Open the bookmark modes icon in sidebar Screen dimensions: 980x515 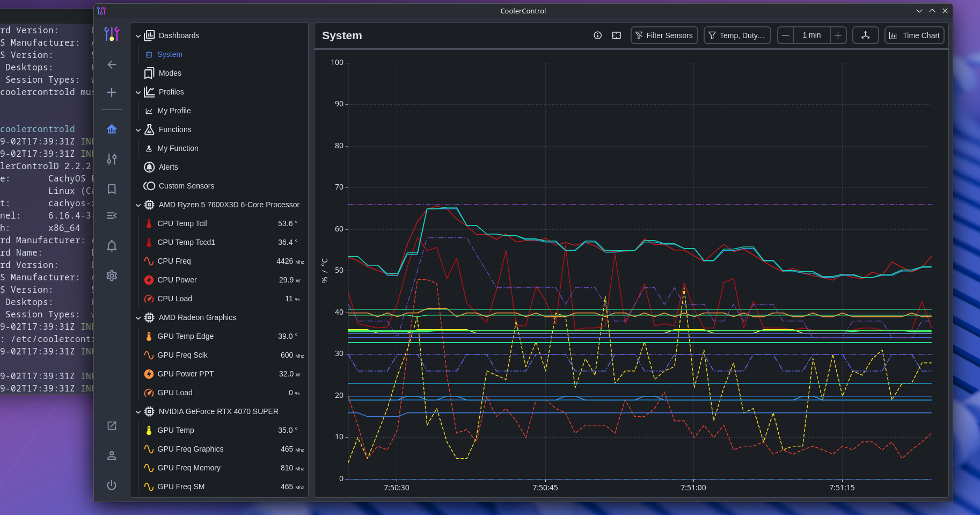point(112,189)
